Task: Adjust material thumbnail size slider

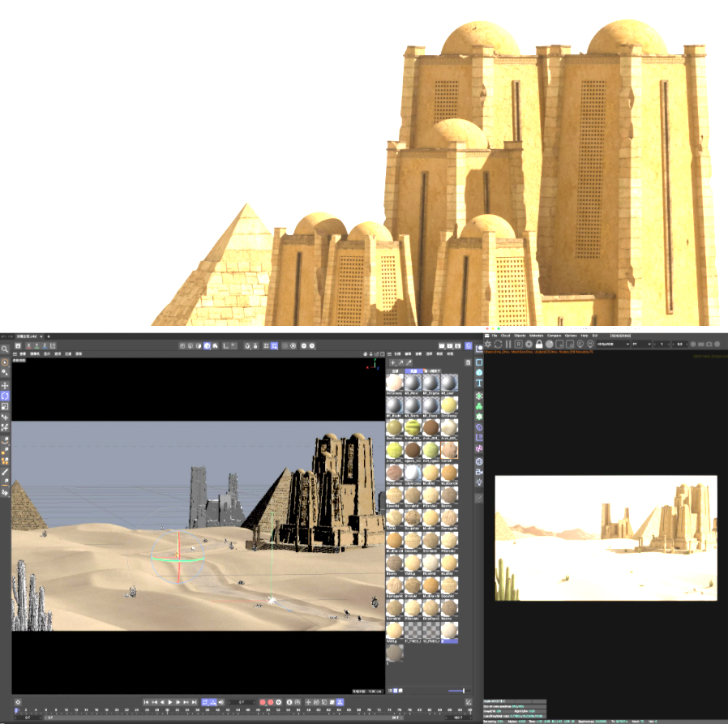Action: (x=459, y=691)
